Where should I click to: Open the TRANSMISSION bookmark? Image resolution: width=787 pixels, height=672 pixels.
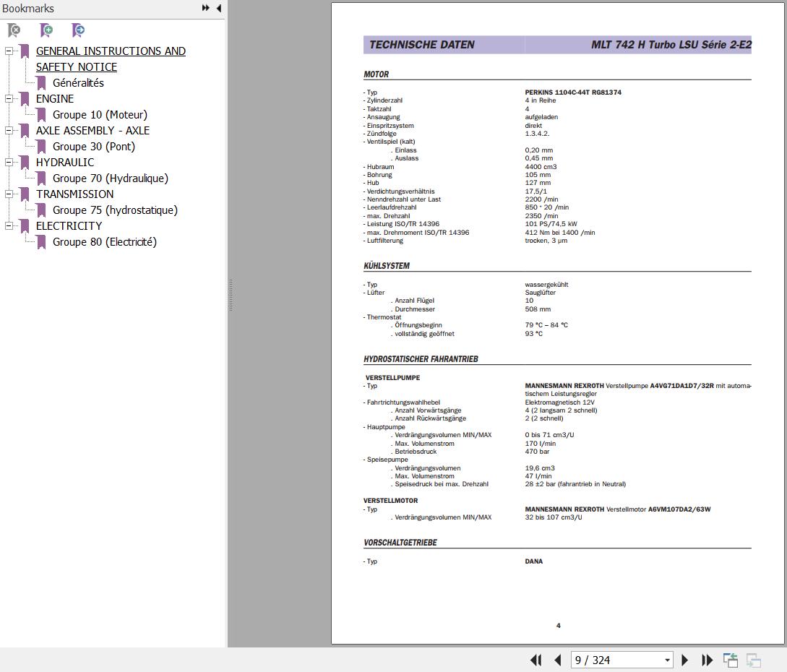click(x=74, y=194)
